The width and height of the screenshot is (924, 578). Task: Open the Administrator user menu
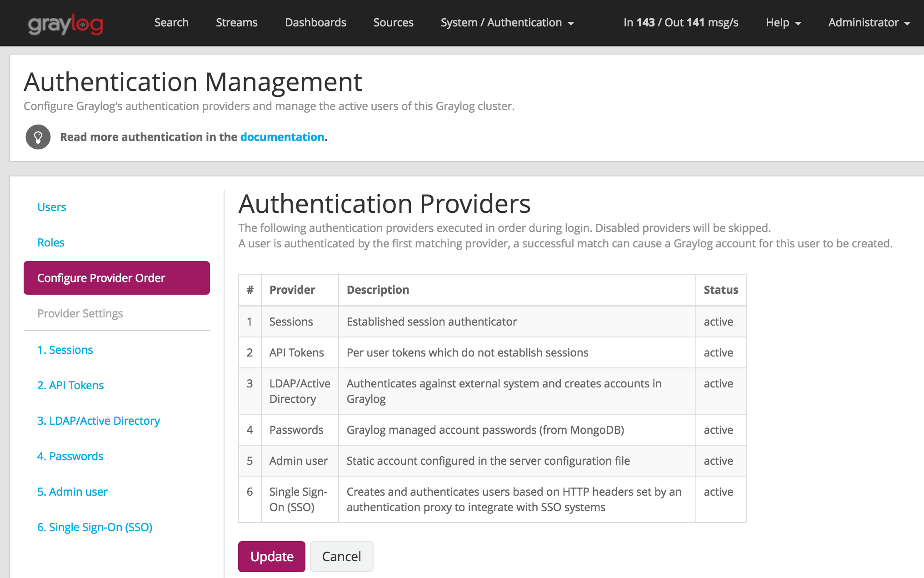point(869,22)
